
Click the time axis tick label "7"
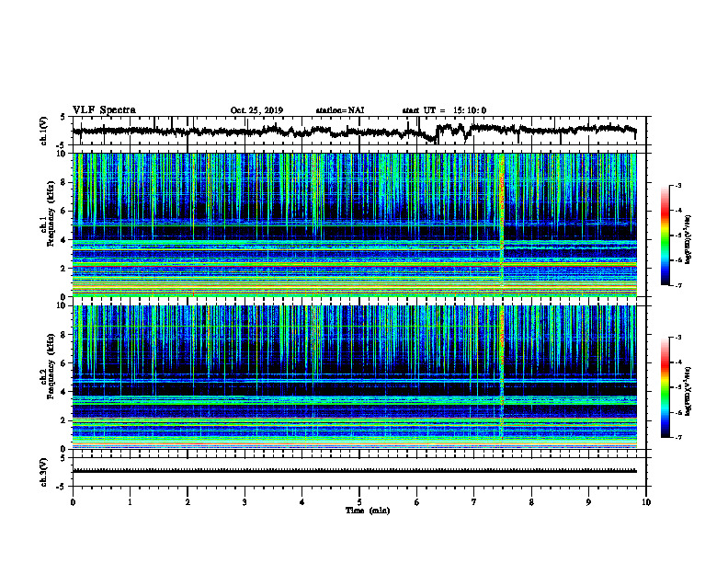pos(474,502)
